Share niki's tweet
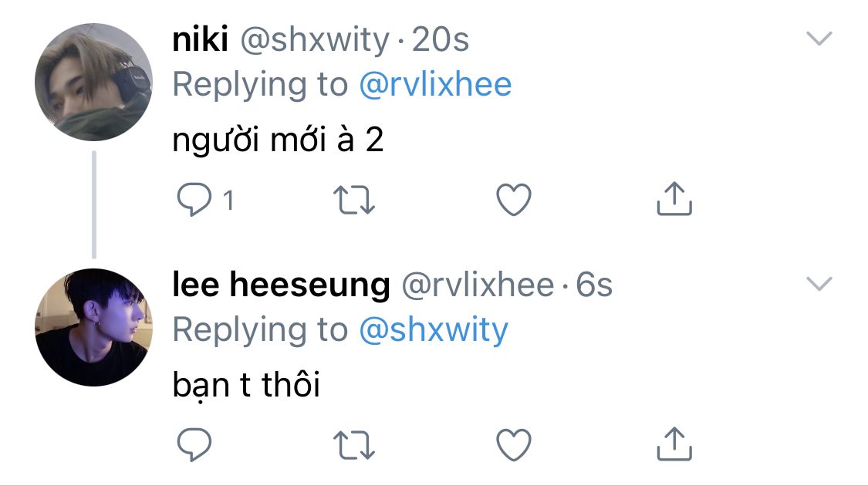This screenshot has height=486, width=868. coord(674,199)
